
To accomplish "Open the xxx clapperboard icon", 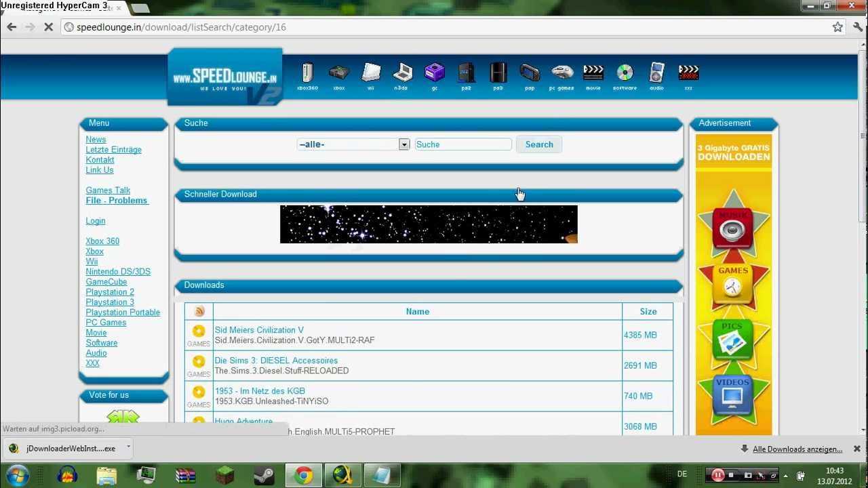I will 688,76.
